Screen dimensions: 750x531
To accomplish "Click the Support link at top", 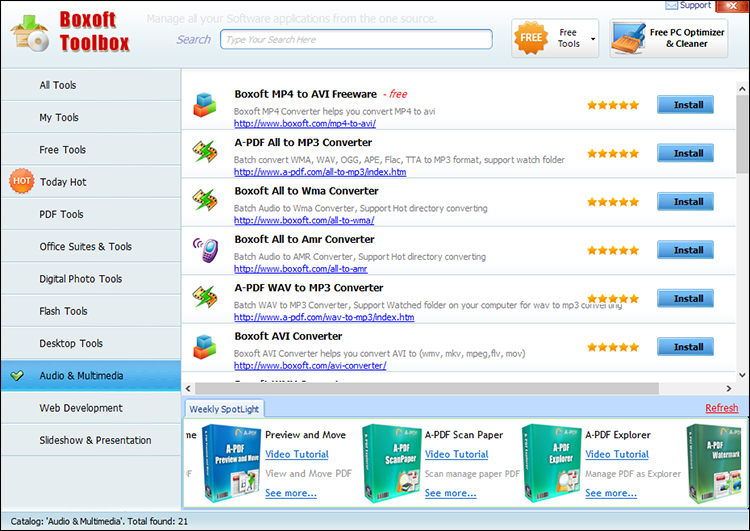I will (x=695, y=5).
